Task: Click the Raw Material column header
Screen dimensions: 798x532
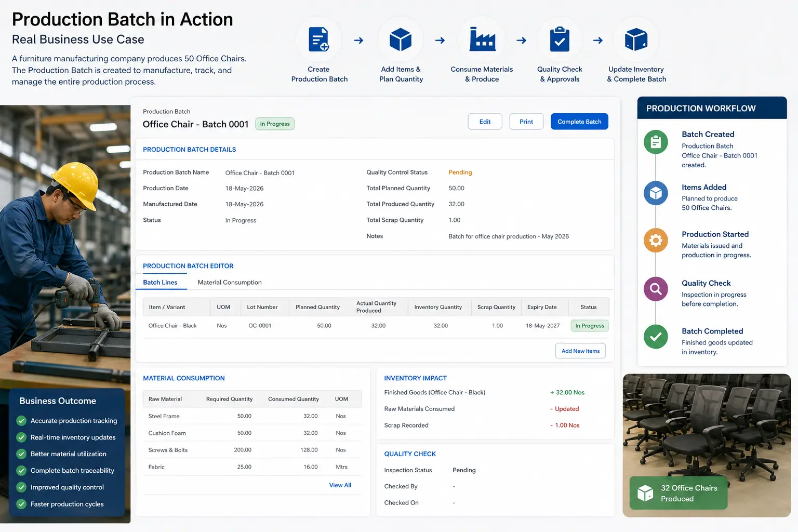Action: 165,399
